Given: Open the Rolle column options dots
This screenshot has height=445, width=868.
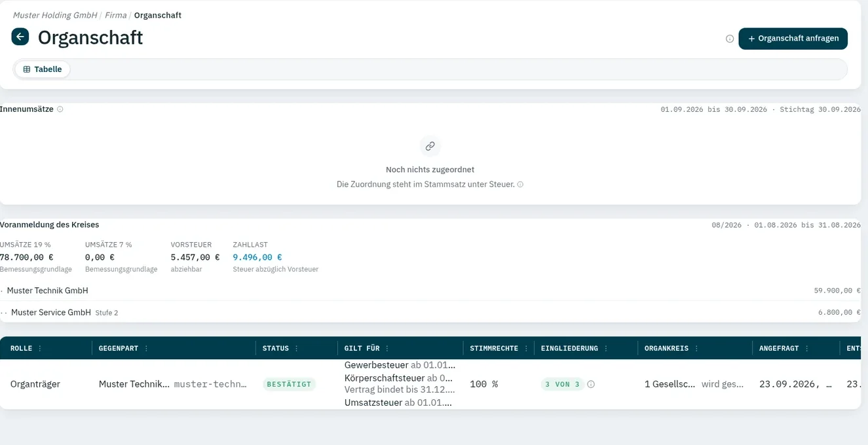Looking at the screenshot, I should (40, 349).
